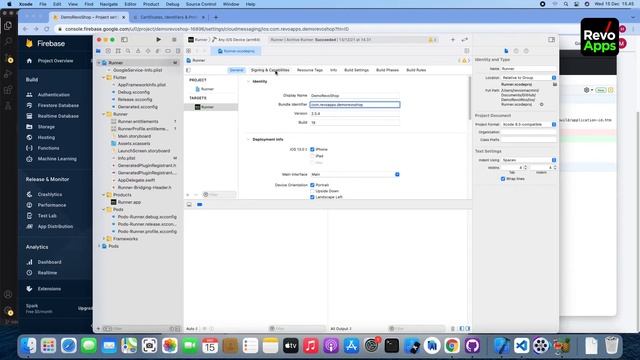Click the warning triangle in the editor jump bar
Image resolution: width=640 pixels, height=360 pixels.
(464, 60)
